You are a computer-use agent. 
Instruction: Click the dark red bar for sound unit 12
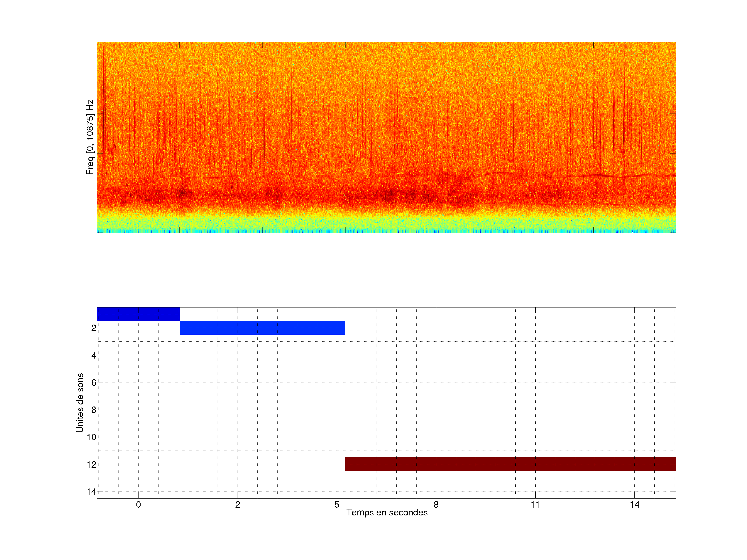click(x=510, y=464)
